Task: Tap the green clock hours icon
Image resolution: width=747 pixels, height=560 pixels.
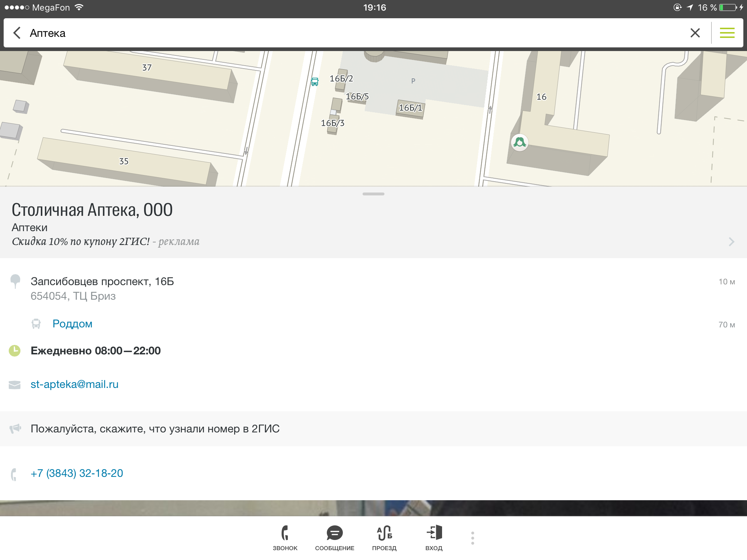Action: (15, 351)
